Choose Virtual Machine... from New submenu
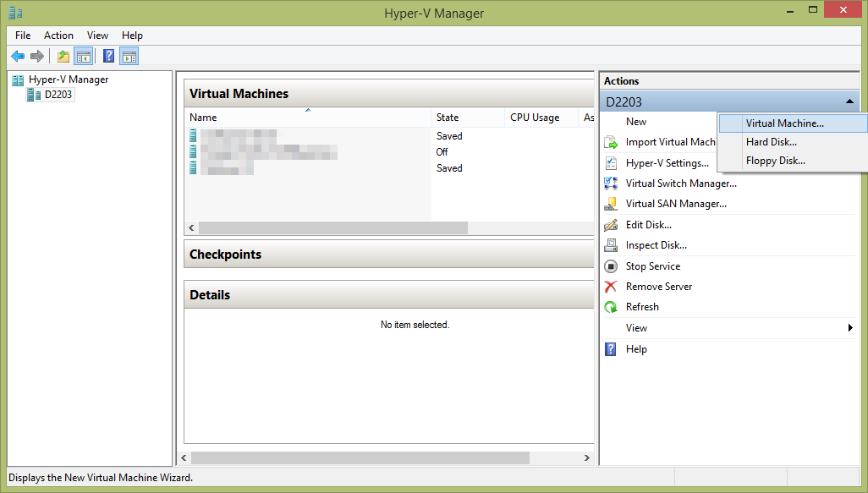Image resolution: width=868 pixels, height=493 pixels. pos(793,123)
